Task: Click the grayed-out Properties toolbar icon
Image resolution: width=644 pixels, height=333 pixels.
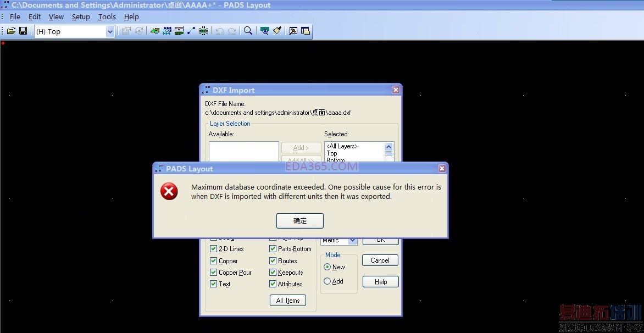Action: 126,31
